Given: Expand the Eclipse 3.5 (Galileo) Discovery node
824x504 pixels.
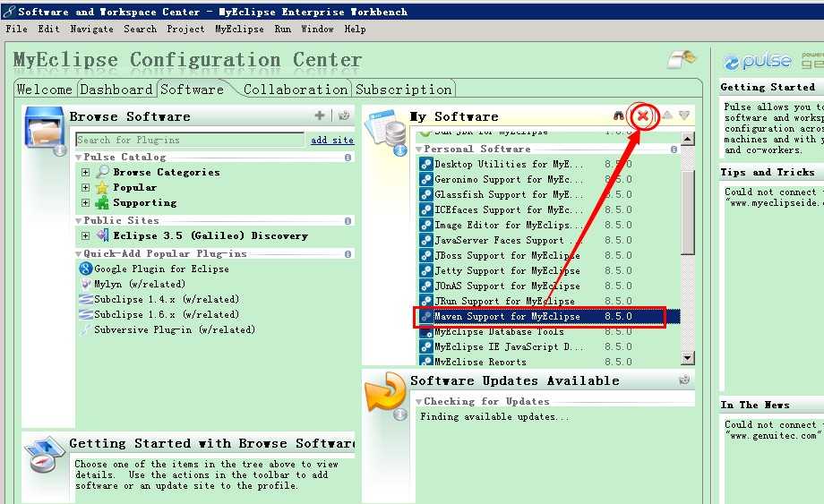Looking at the screenshot, I should coord(86,235).
